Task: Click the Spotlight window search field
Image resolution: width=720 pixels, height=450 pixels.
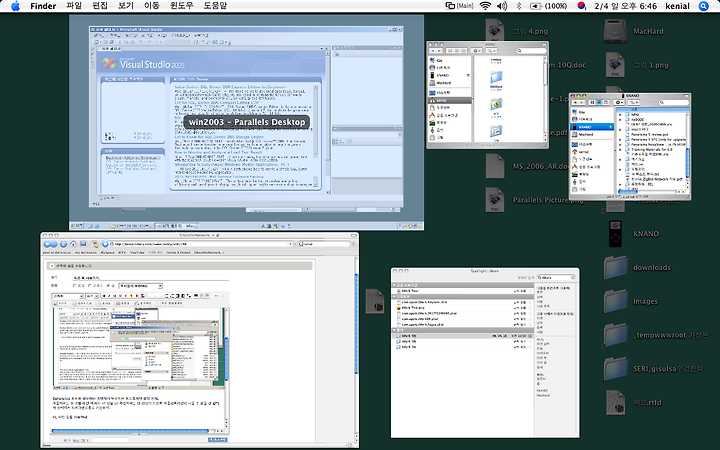Action: click(556, 277)
